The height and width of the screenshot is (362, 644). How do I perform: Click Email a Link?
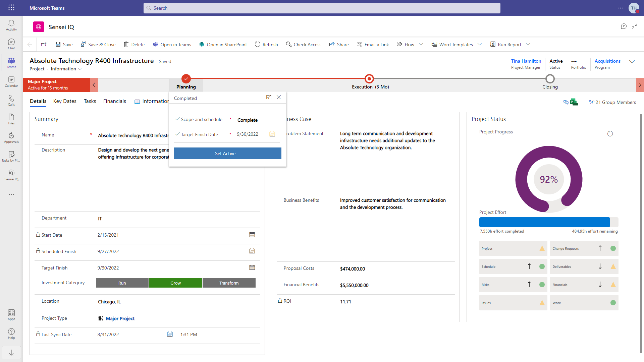373,45
